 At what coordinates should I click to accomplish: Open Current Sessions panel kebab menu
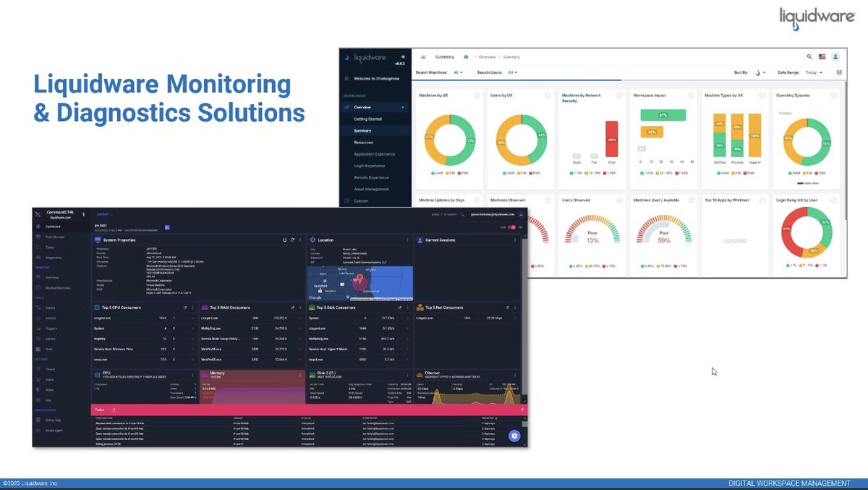(514, 240)
